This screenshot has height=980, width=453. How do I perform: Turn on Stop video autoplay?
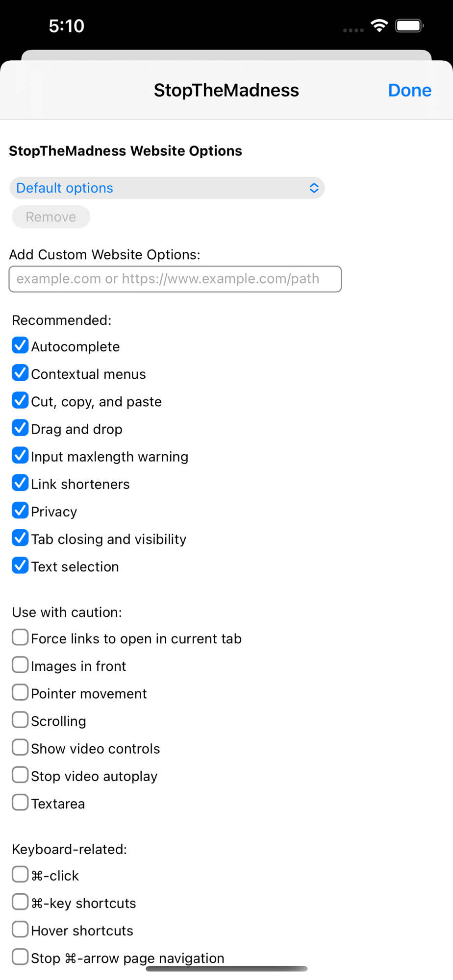(20, 775)
